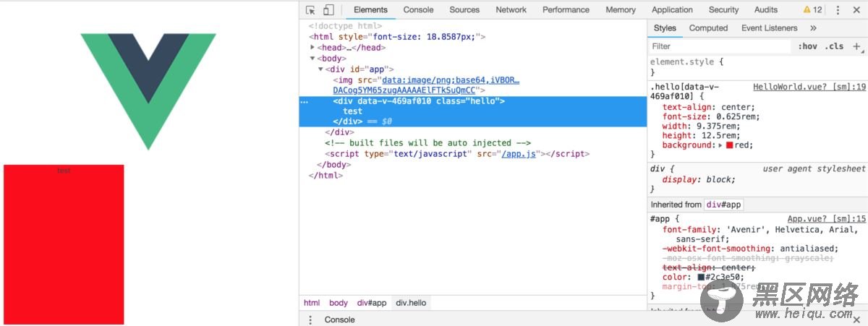Click the div#app inherited-from link
This screenshot has width=868, height=326.
(723, 205)
